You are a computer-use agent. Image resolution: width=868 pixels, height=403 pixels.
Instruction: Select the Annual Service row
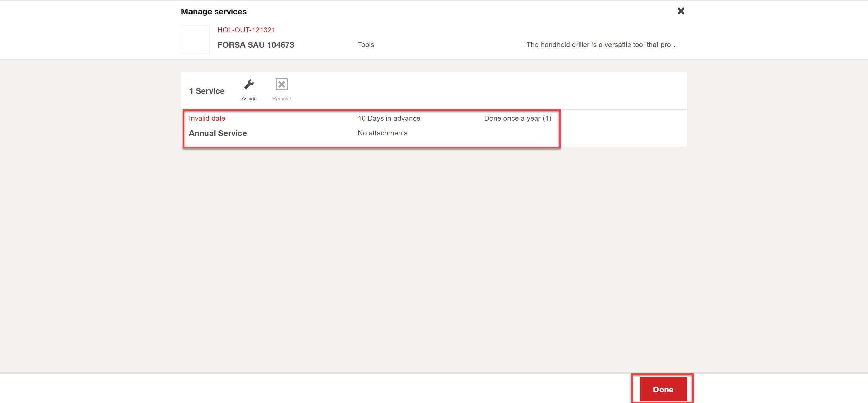point(434,128)
